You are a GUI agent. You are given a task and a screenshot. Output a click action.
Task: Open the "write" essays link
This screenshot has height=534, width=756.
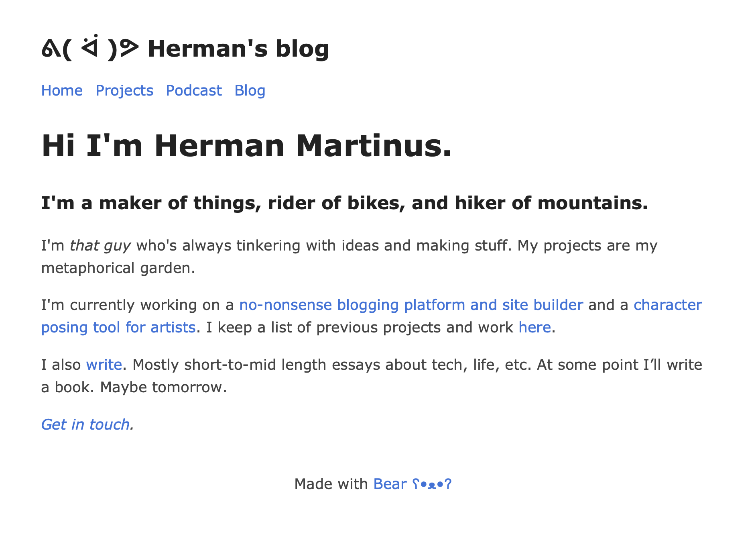pyautogui.click(x=104, y=365)
